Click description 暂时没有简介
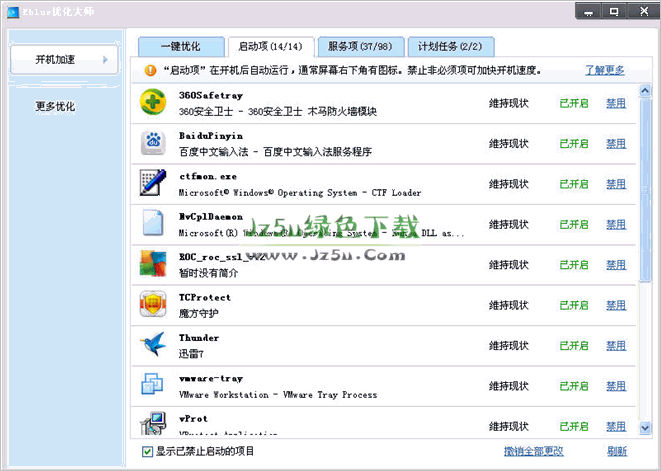This screenshot has height=471, width=661. 208,273
